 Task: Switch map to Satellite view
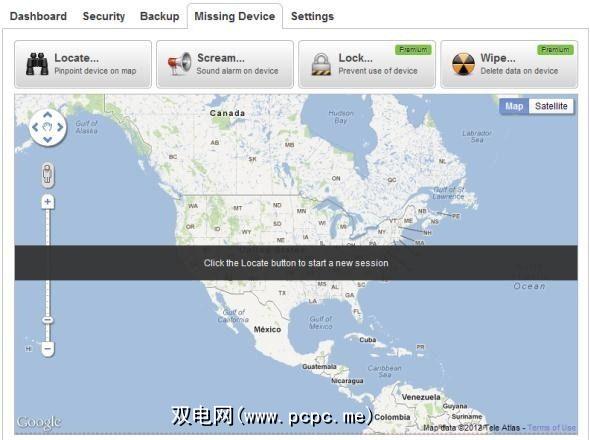551,106
